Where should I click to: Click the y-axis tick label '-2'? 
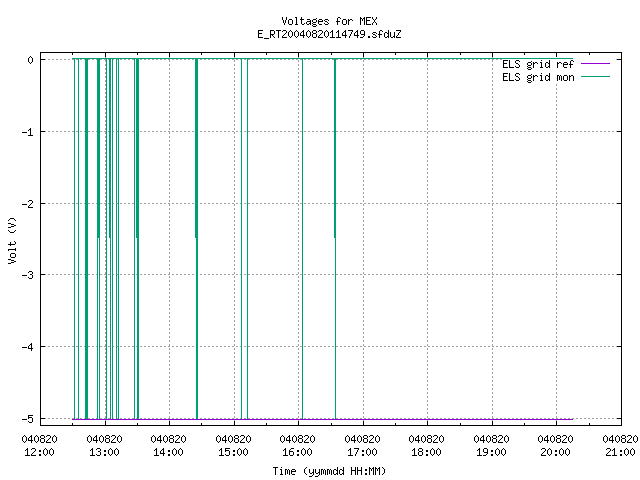point(27,204)
